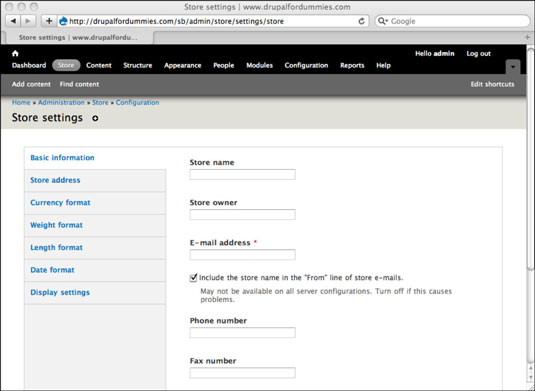The width and height of the screenshot is (535, 391).
Task: Select the Length format vertical tab
Action: pyautogui.click(x=95, y=248)
